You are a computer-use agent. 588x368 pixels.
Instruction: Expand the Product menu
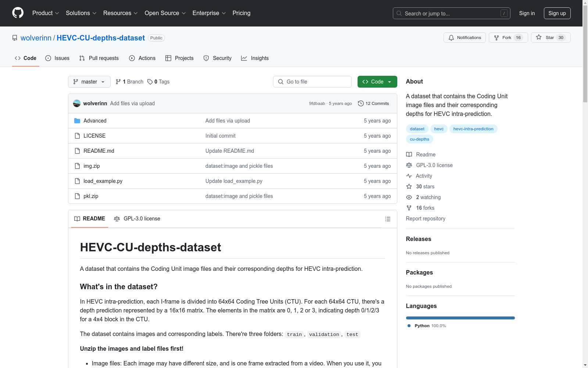46,13
